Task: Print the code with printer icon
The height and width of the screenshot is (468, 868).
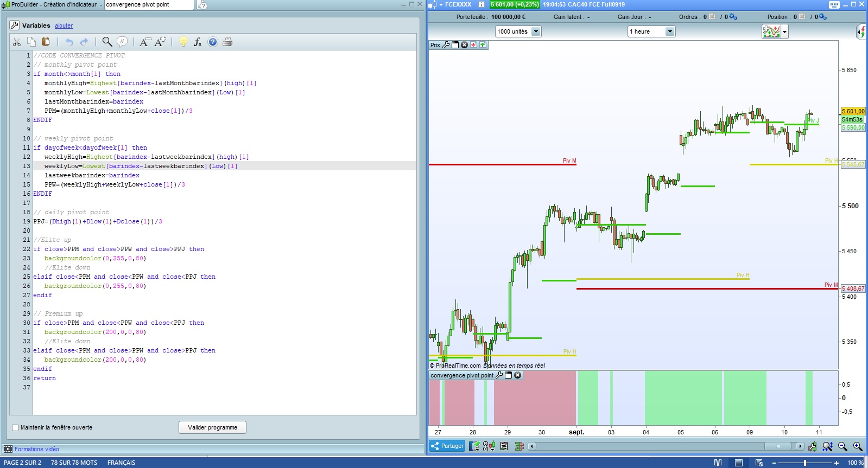Action: tap(227, 42)
